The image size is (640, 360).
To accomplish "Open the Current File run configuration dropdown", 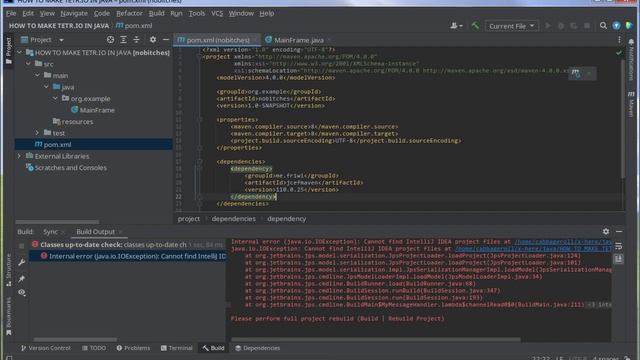I will [511, 26].
